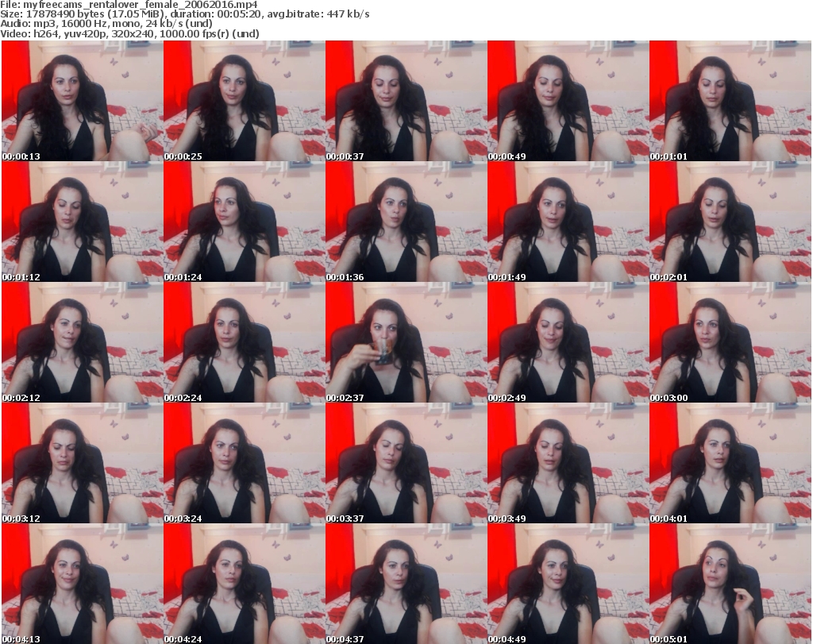The image size is (813, 644).
Task: Select the thumbnail frame stamped 00:01:12
Action: 83,222
